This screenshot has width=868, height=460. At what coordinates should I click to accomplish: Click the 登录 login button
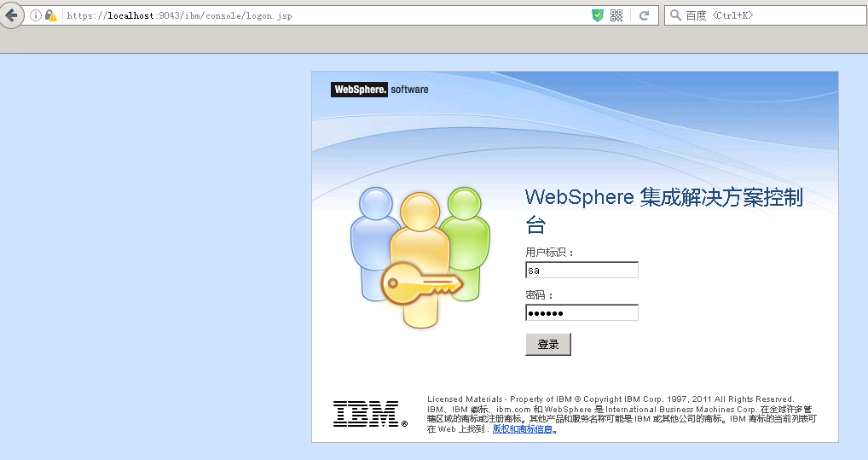click(548, 344)
